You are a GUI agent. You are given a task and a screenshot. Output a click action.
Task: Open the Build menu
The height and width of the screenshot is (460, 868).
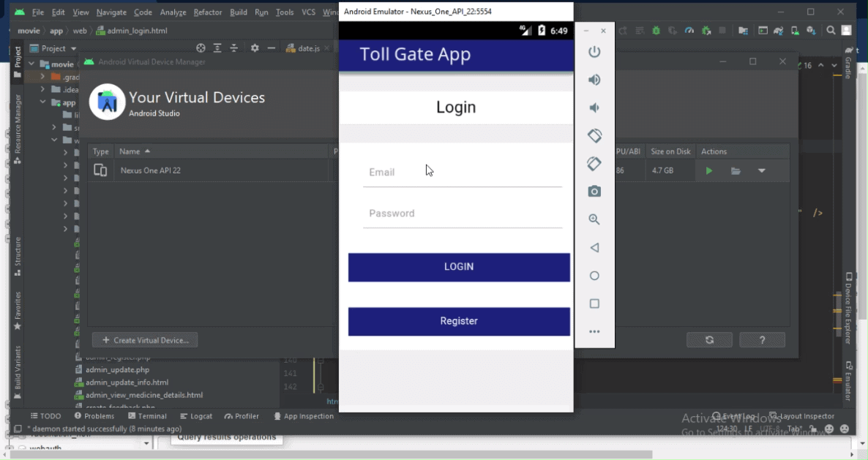238,12
